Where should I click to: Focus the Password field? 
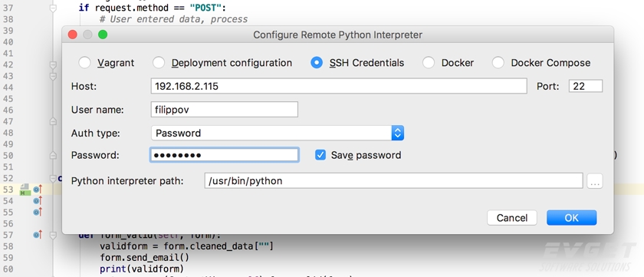click(224, 155)
